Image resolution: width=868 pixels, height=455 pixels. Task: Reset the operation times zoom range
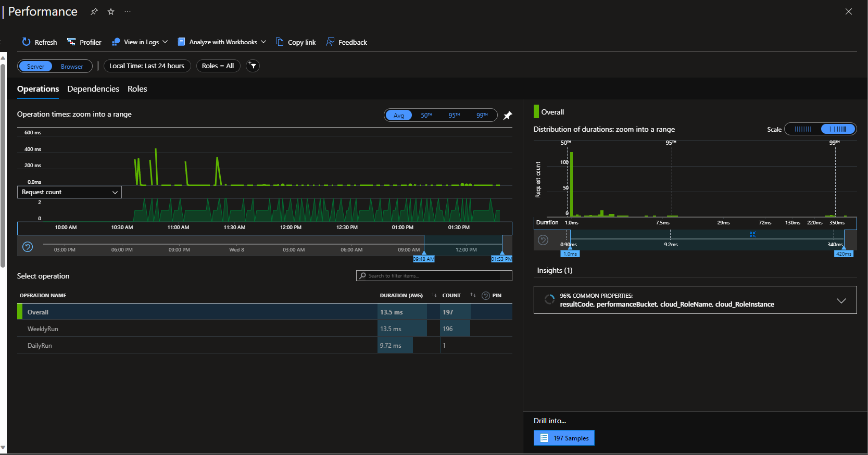click(x=28, y=247)
